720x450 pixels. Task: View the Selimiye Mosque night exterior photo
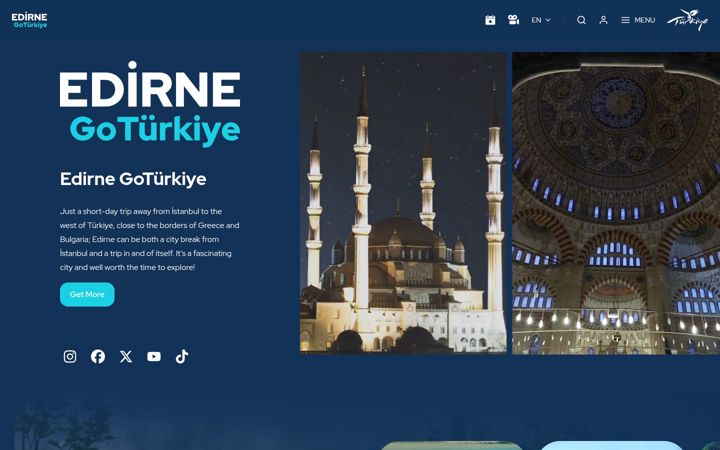pyautogui.click(x=403, y=202)
